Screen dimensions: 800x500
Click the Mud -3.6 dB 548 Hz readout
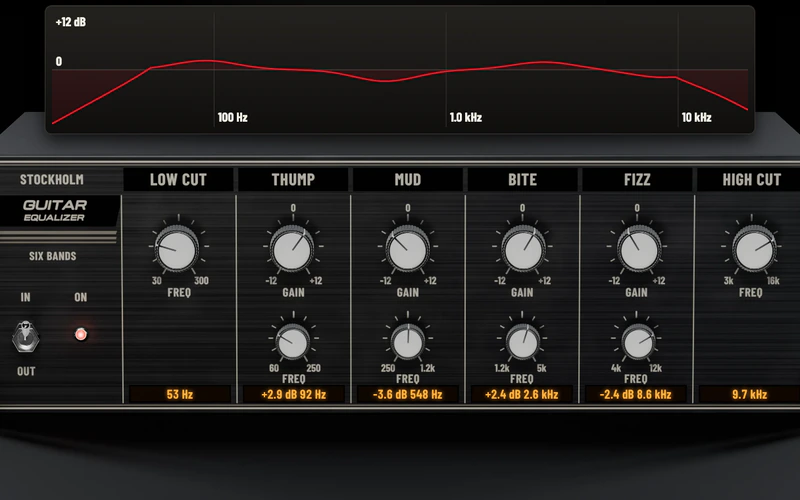[408, 394]
